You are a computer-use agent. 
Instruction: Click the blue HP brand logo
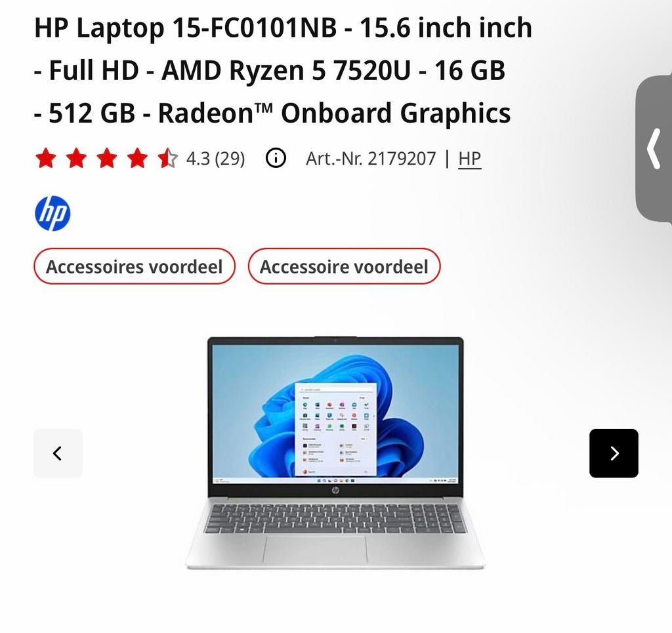[x=52, y=213]
